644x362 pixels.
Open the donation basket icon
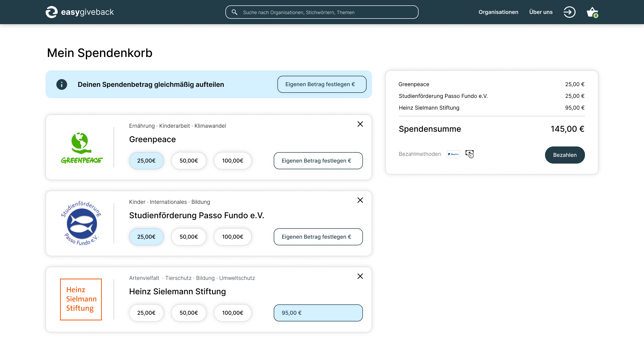tap(592, 12)
